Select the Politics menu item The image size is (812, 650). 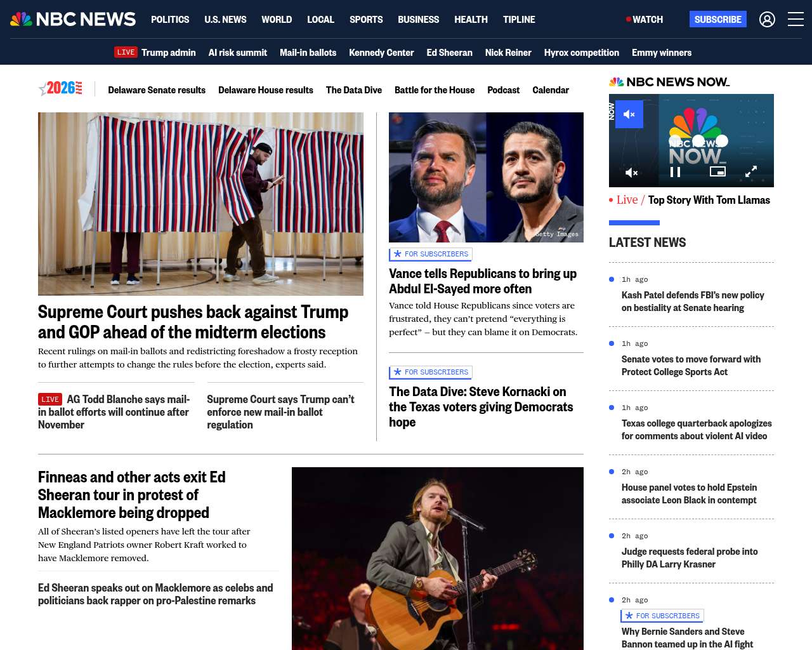click(170, 20)
